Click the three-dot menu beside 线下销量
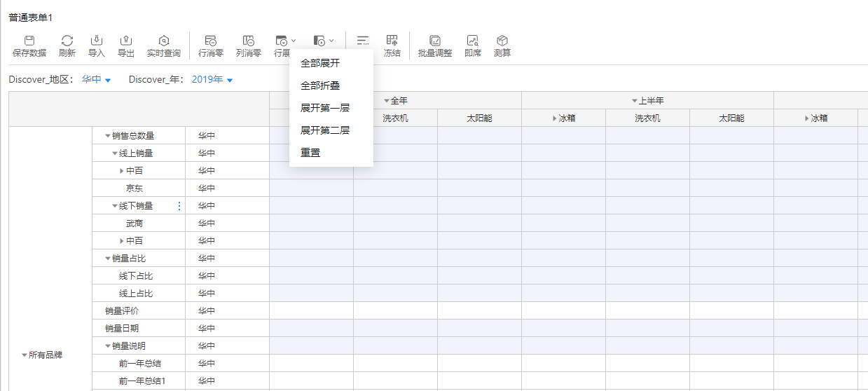This screenshot has width=868, height=391. pos(179,206)
